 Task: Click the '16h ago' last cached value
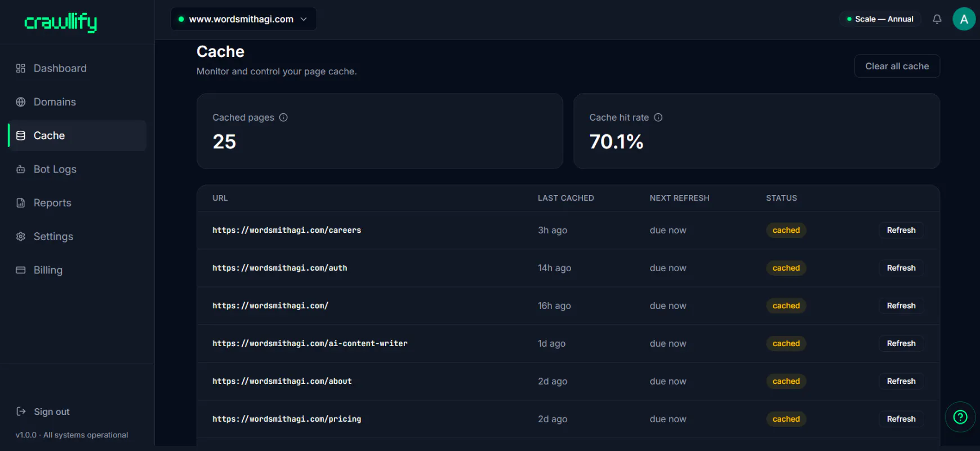[x=554, y=306]
